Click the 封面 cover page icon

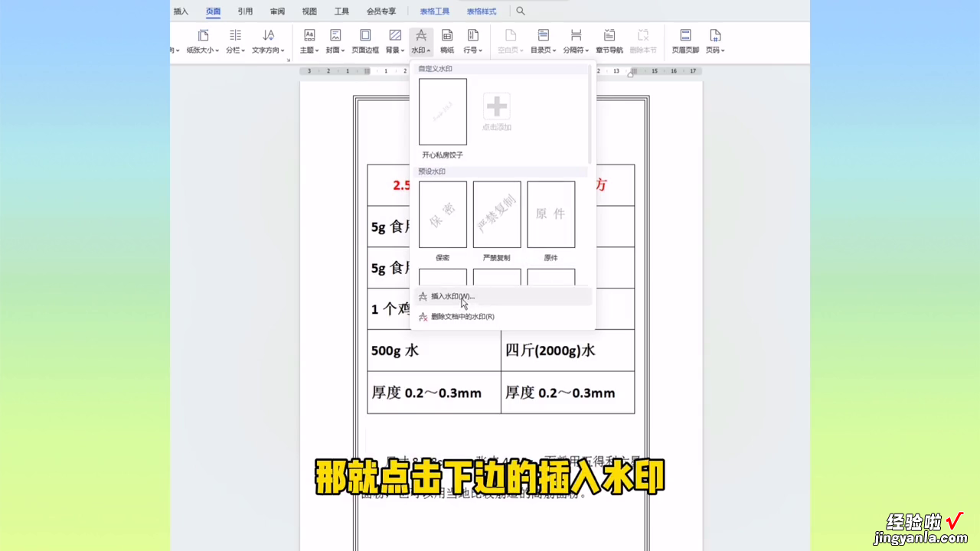pos(335,35)
